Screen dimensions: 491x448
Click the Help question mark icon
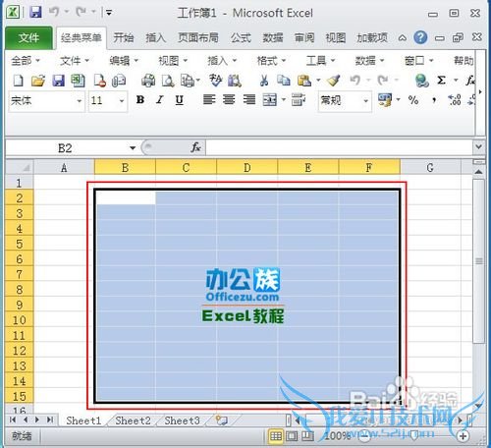point(420,37)
